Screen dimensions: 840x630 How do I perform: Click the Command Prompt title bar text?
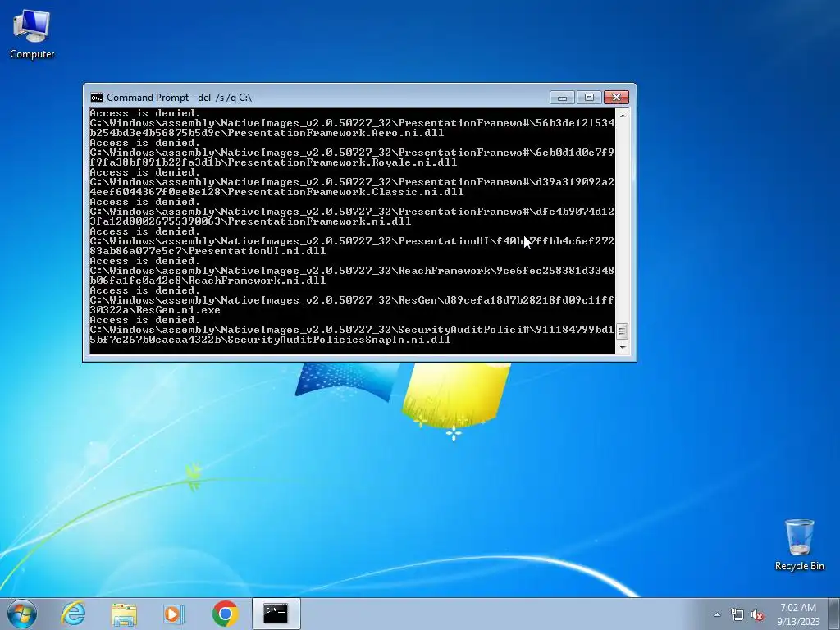coord(179,98)
